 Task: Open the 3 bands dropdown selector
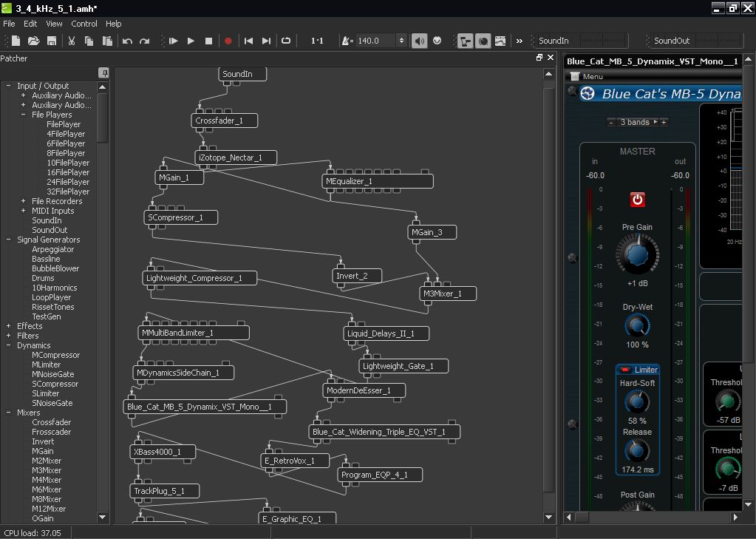(637, 122)
